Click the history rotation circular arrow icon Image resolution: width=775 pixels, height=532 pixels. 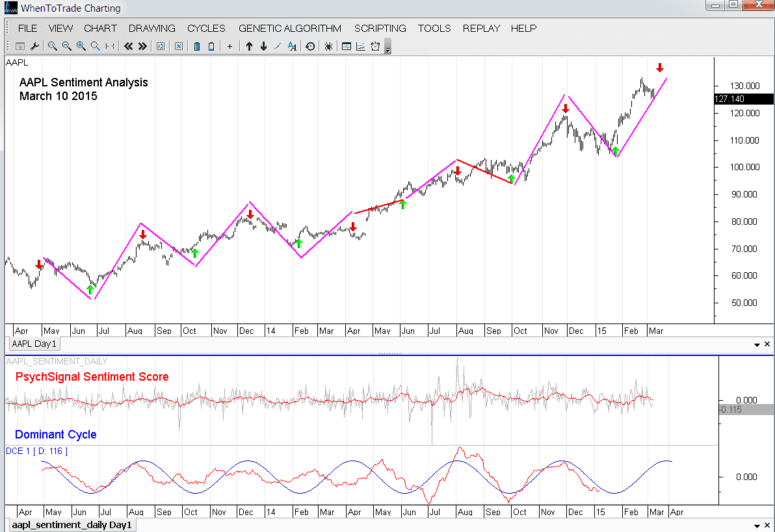pos(310,45)
